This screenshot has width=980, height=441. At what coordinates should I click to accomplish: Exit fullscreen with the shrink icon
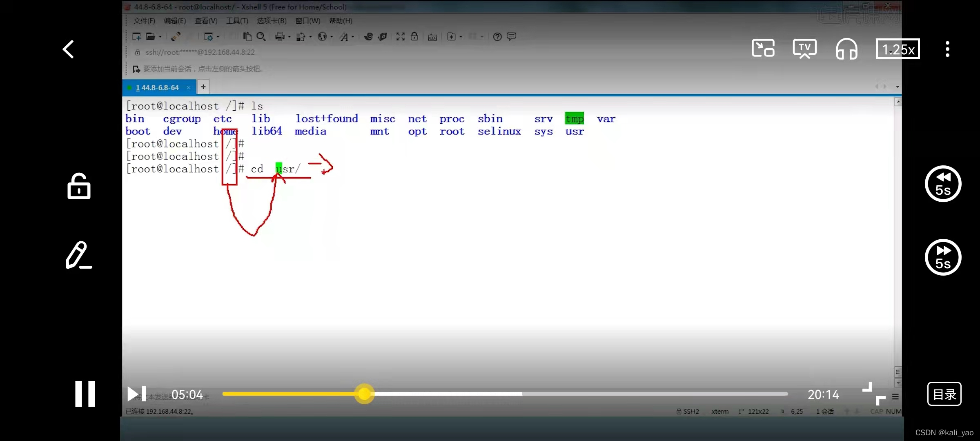coord(874,394)
